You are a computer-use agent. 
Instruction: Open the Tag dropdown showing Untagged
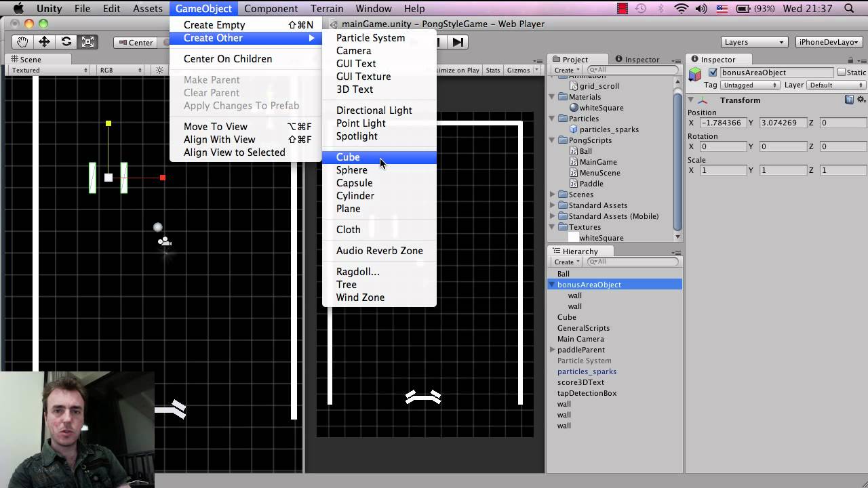click(x=749, y=85)
